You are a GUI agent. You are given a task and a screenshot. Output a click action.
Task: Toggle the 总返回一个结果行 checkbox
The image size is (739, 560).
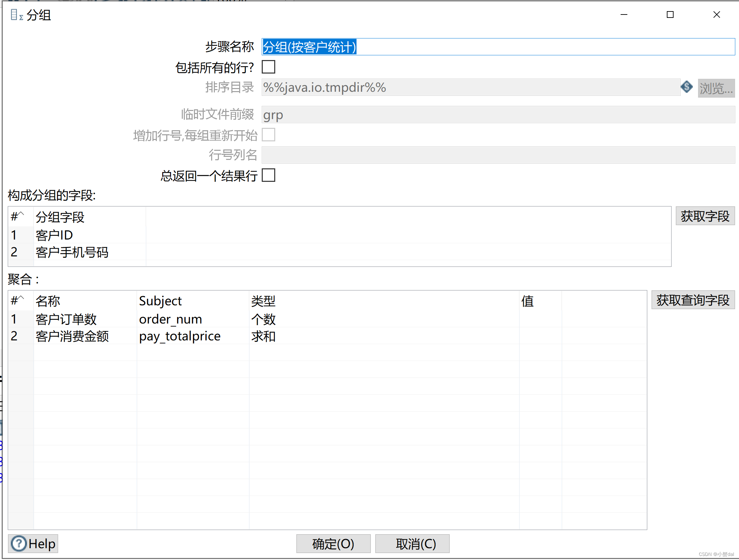(x=268, y=175)
